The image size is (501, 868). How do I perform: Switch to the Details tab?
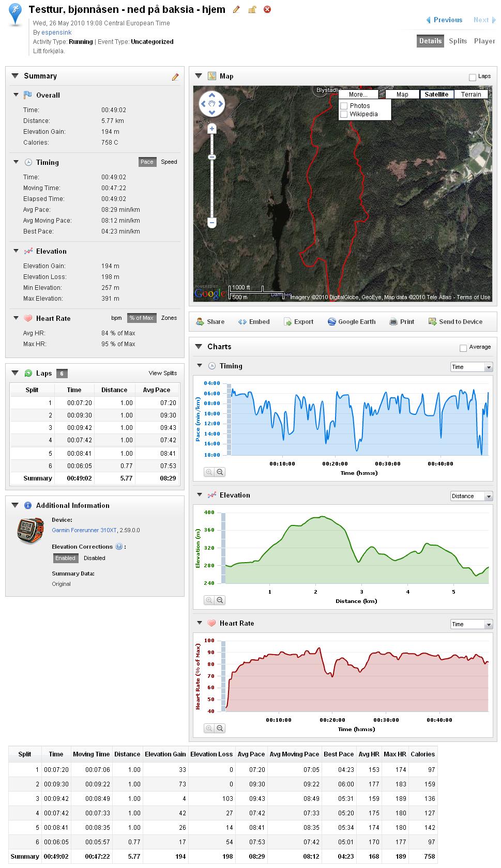point(430,41)
